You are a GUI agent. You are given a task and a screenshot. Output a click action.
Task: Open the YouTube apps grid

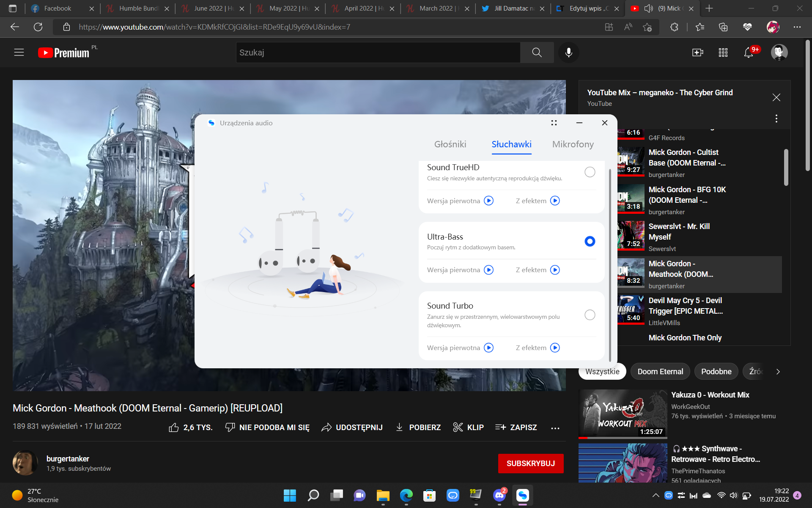[723, 52]
